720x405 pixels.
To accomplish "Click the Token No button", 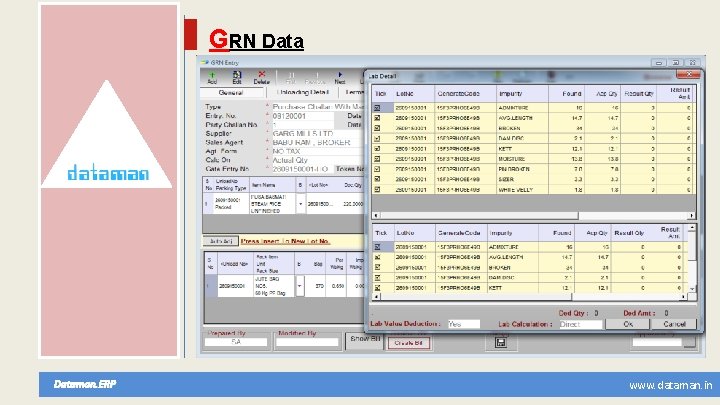I will (x=349, y=169).
